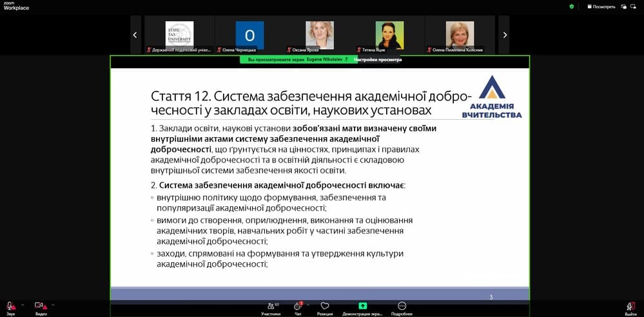Open the Реакции reactions menu
Screen dimensions: 644x317
[x=325, y=307]
